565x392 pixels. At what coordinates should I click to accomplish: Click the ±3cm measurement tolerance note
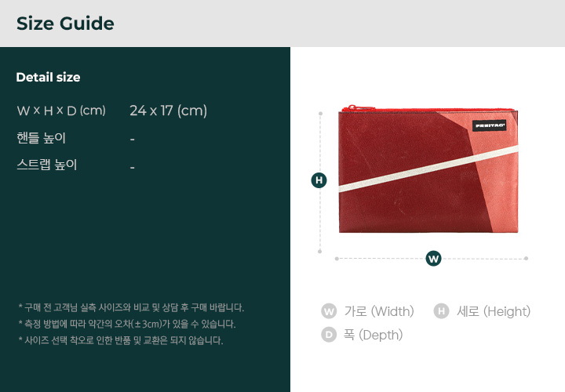[x=127, y=324]
